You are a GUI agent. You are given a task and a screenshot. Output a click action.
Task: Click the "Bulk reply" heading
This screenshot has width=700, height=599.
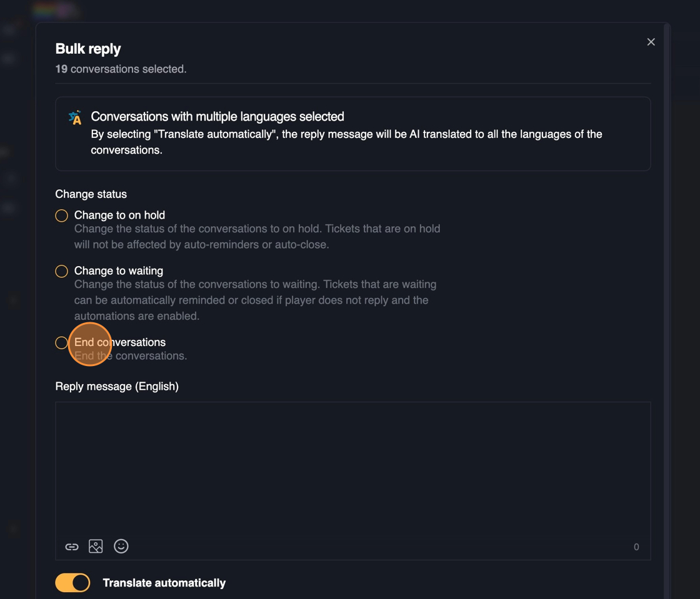tap(88, 49)
